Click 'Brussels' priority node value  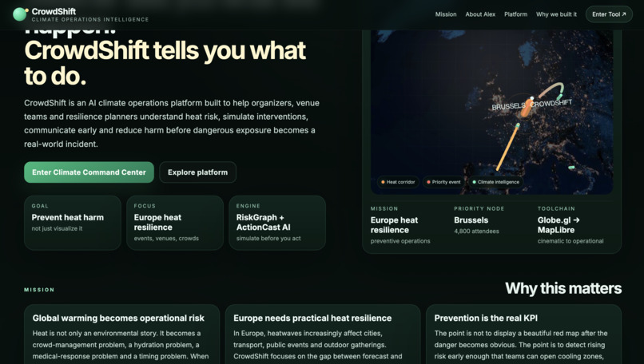[471, 220]
